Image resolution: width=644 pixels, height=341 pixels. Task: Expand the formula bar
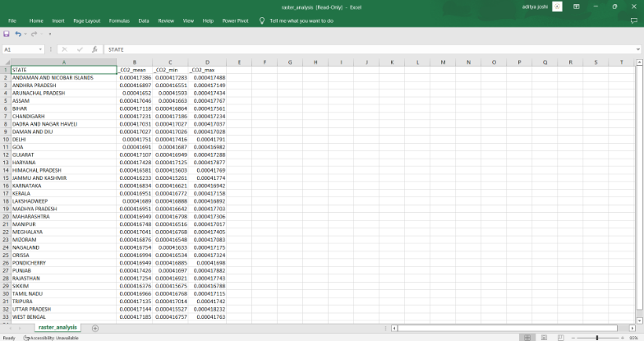(x=637, y=49)
